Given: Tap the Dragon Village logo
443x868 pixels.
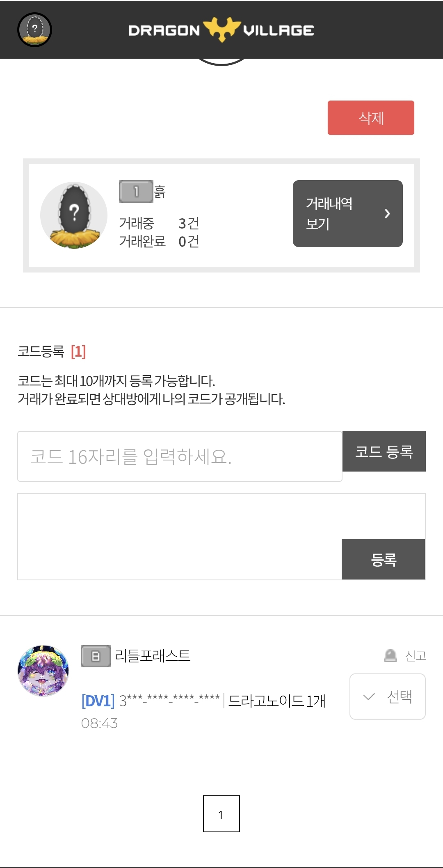Looking at the screenshot, I should coord(221,30).
